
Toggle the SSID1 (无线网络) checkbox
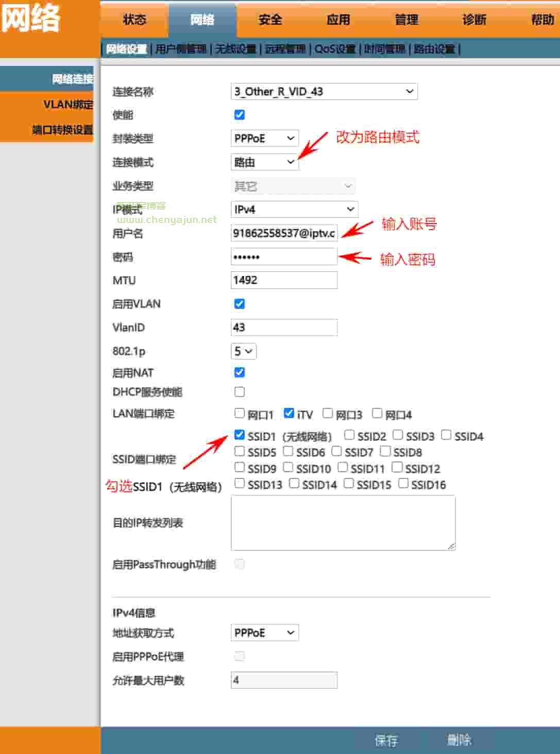(x=240, y=435)
